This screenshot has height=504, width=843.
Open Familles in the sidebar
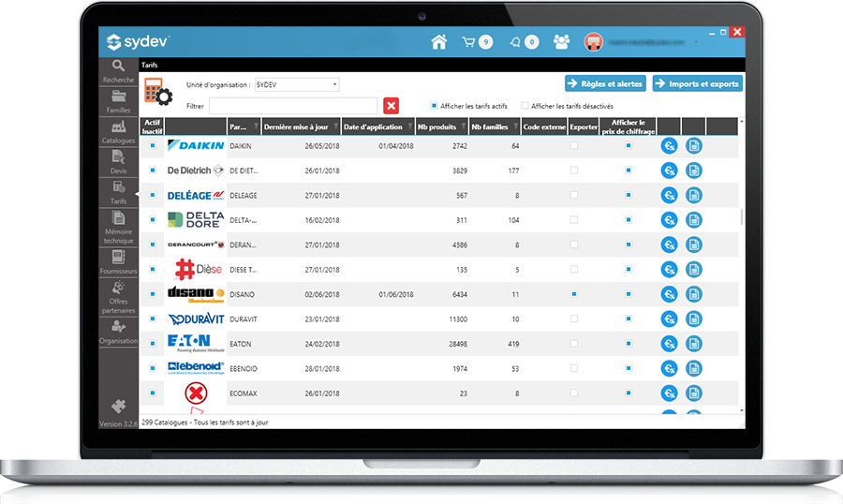(x=118, y=102)
